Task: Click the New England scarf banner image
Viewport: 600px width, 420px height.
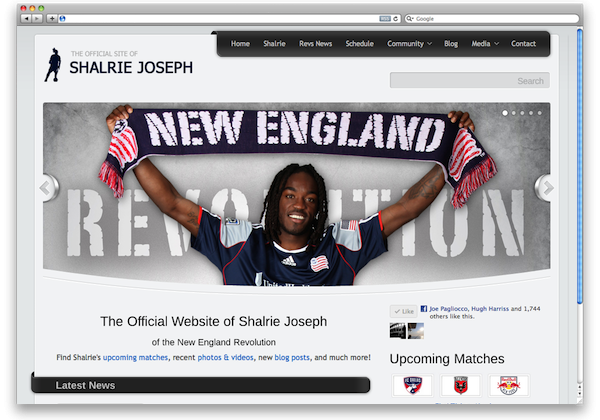Action: [x=297, y=194]
